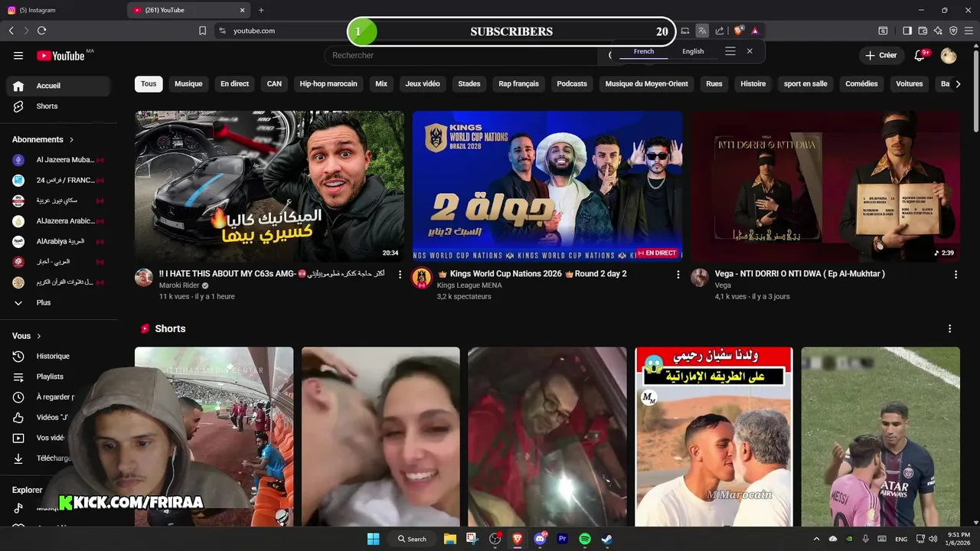Open Discord from the taskbar
Image resolution: width=980 pixels, height=551 pixels.
540,539
